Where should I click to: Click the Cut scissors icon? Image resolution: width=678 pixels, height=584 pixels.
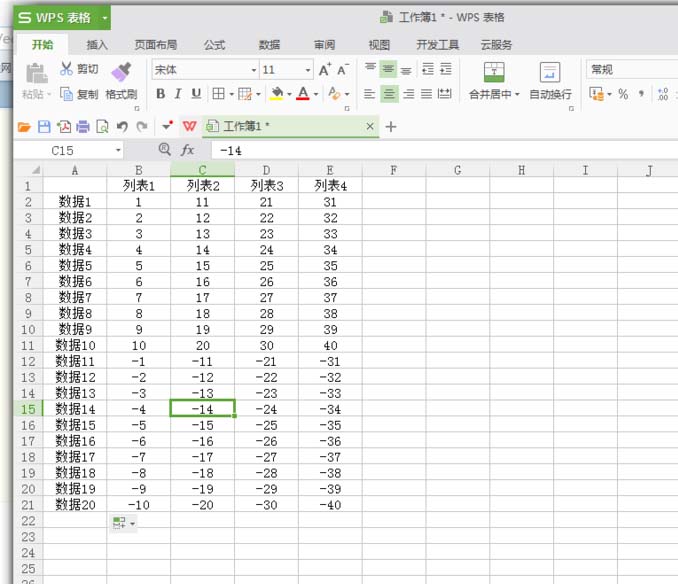[x=66, y=69]
